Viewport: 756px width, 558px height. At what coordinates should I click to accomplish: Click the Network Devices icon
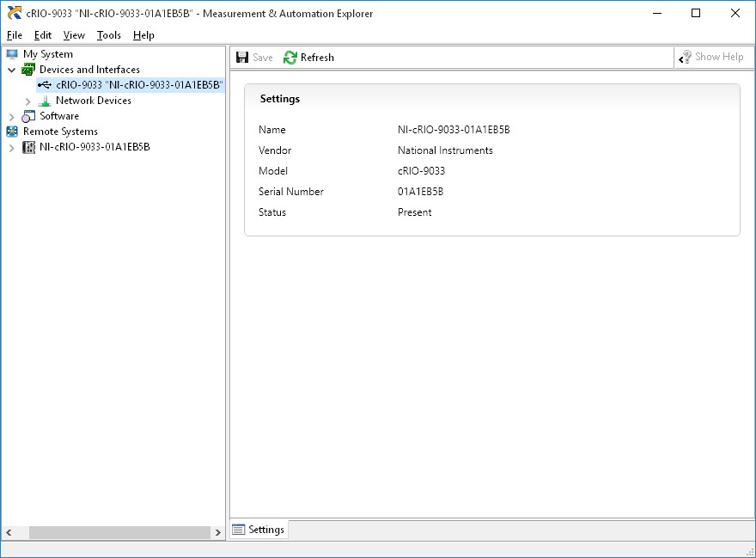[x=45, y=101]
